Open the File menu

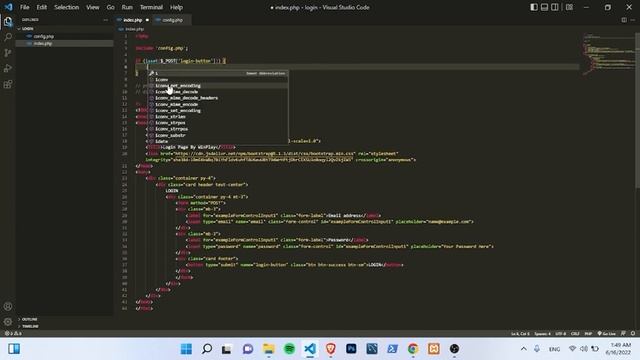24,7
